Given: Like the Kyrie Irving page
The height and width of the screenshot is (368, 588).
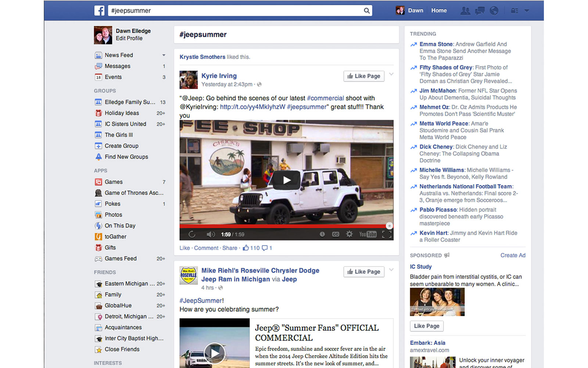Looking at the screenshot, I should tap(364, 76).
